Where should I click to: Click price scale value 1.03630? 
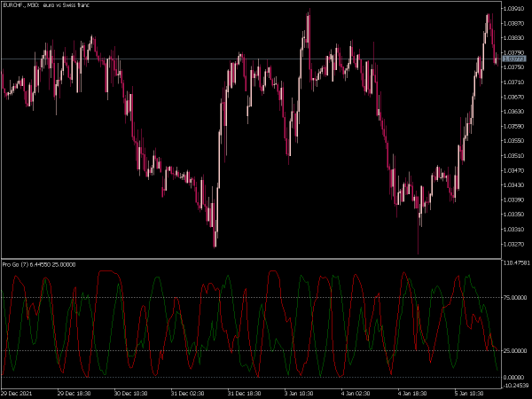click(x=514, y=112)
